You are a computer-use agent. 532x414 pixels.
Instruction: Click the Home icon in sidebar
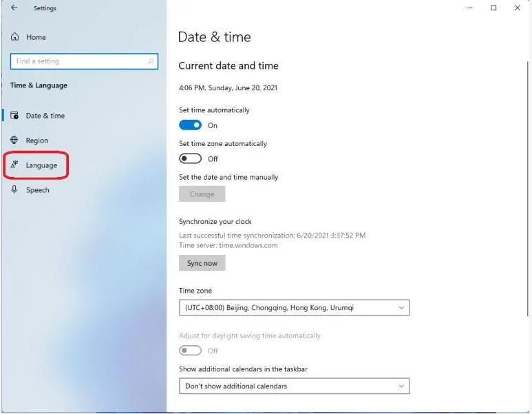pyautogui.click(x=14, y=37)
